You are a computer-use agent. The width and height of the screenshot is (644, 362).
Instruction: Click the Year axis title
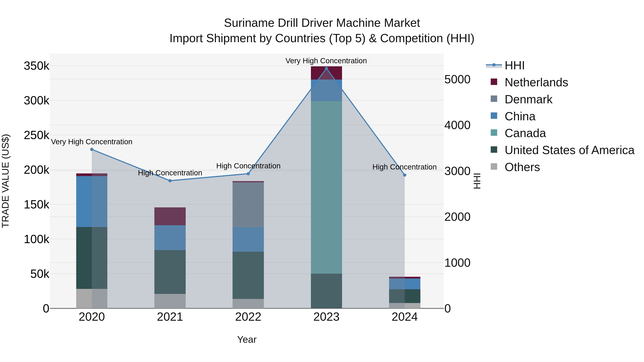pos(247,340)
